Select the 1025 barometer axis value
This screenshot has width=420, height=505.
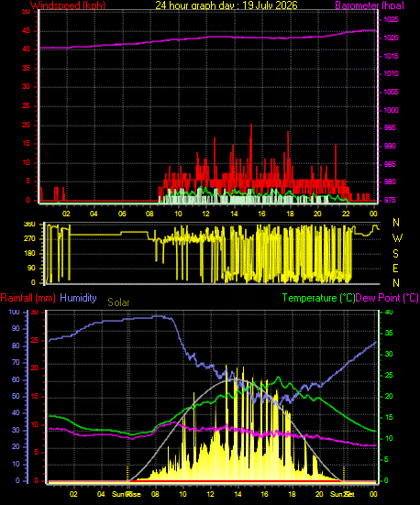(391, 19)
